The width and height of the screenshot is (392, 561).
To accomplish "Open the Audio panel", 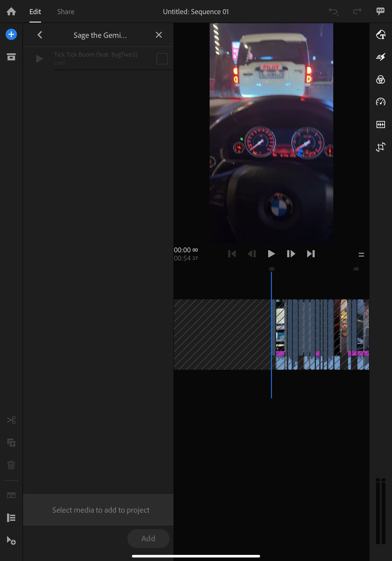I will tap(380, 124).
